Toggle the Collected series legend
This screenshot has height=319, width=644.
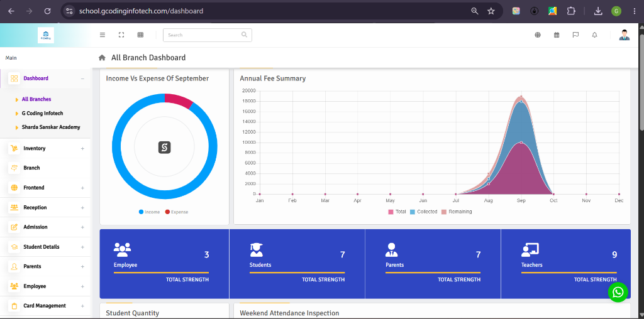423,212
